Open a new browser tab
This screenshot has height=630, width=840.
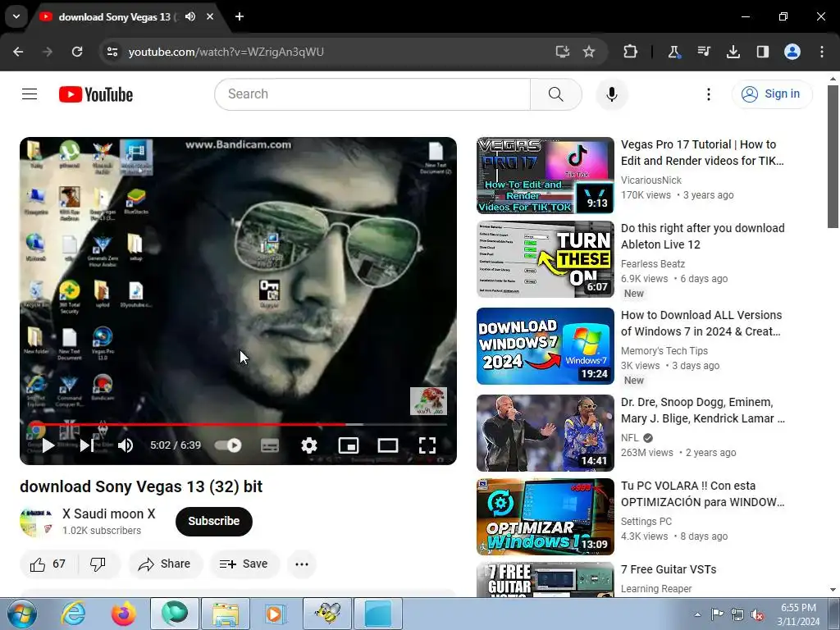tap(240, 16)
